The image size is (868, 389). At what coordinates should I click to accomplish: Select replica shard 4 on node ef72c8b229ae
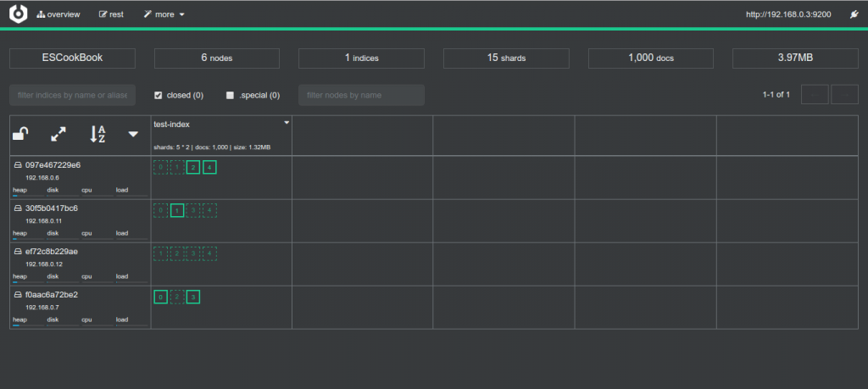point(210,253)
